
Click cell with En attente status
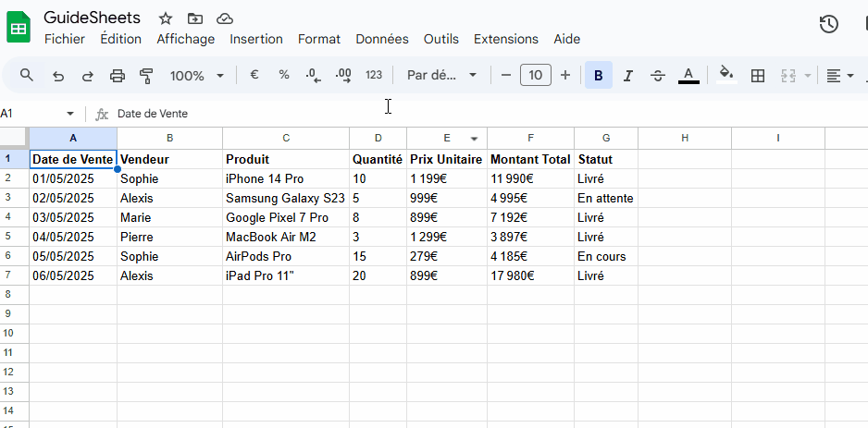point(605,198)
